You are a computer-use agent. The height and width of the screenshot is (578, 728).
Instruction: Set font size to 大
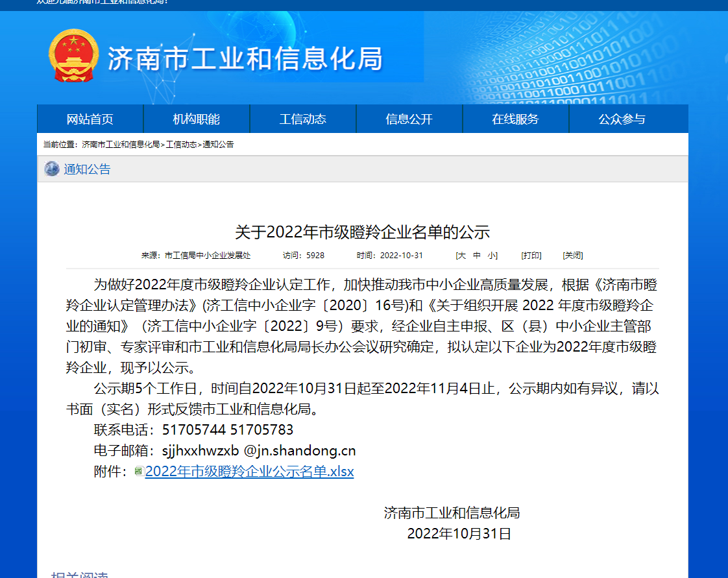point(461,256)
